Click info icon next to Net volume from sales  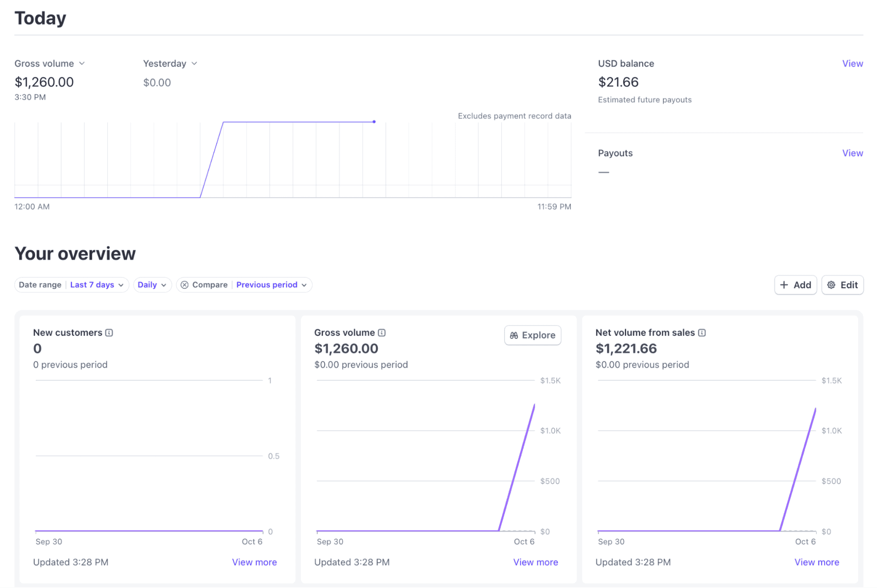pyautogui.click(x=702, y=333)
